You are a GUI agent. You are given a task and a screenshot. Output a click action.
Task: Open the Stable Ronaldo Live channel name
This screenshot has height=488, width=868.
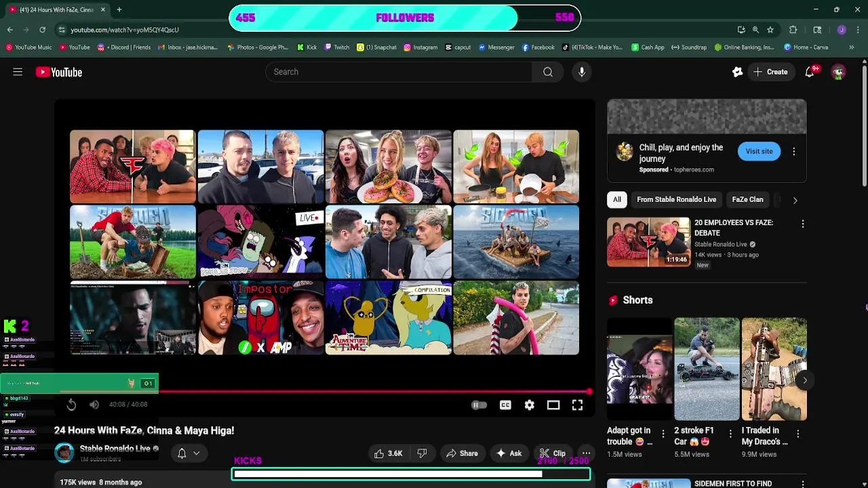(x=115, y=449)
